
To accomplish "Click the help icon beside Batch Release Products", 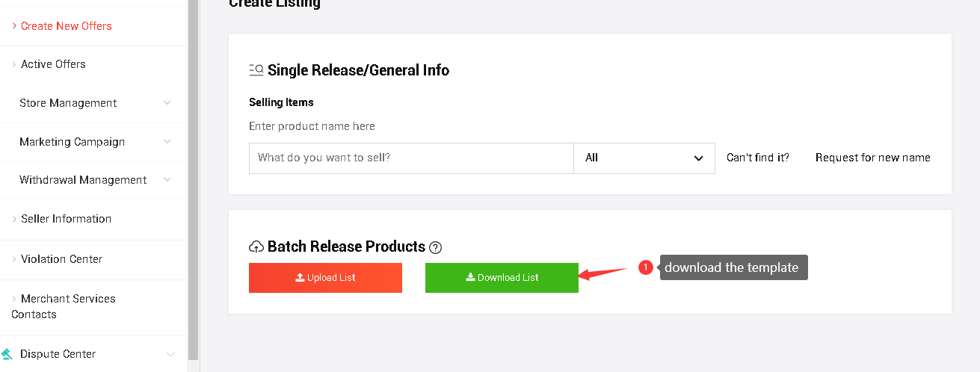I will click(x=436, y=247).
